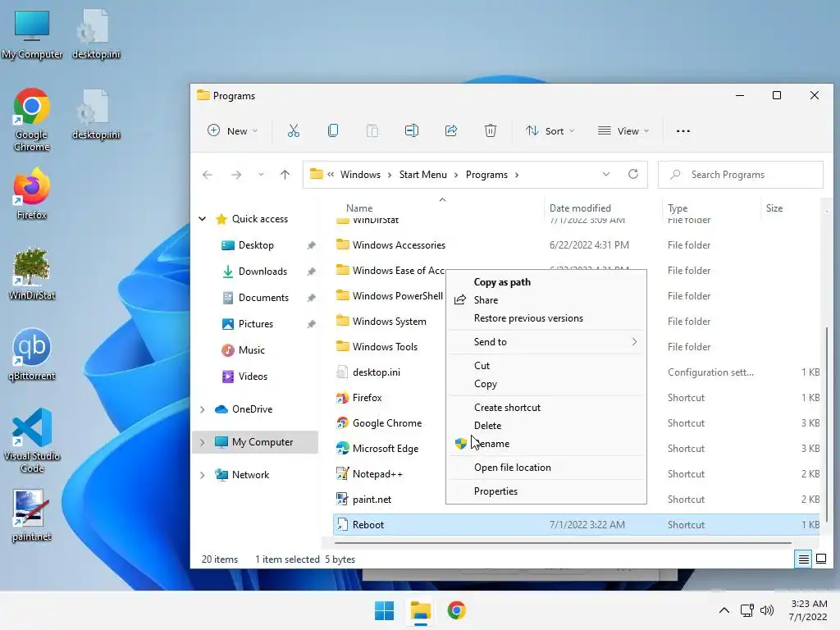This screenshot has height=630, width=840.
Task: Open the Sort dropdown
Action: point(550,130)
